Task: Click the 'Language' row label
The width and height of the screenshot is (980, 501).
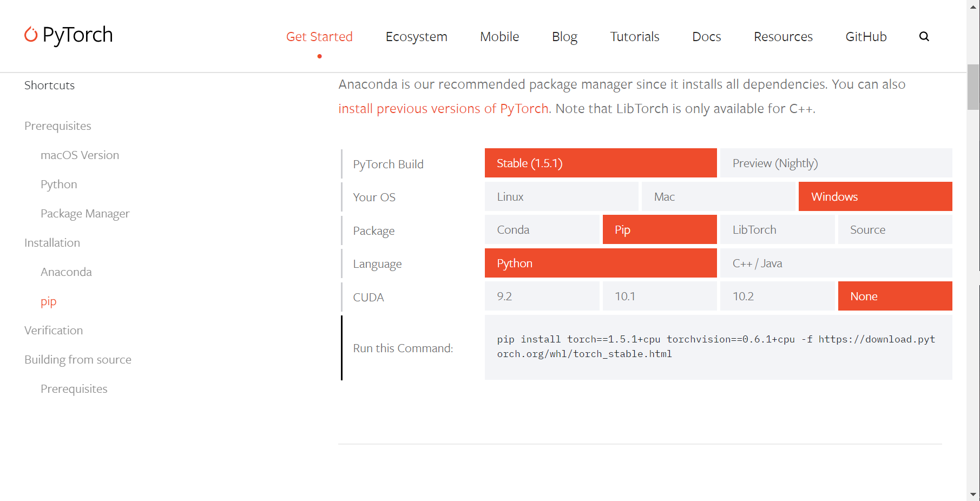Action: pos(377,264)
